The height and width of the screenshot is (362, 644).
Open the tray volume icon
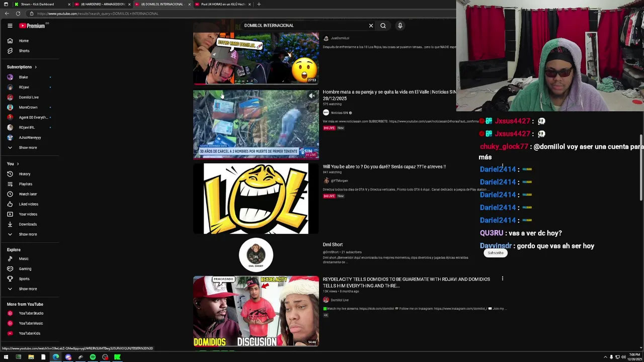click(623, 357)
